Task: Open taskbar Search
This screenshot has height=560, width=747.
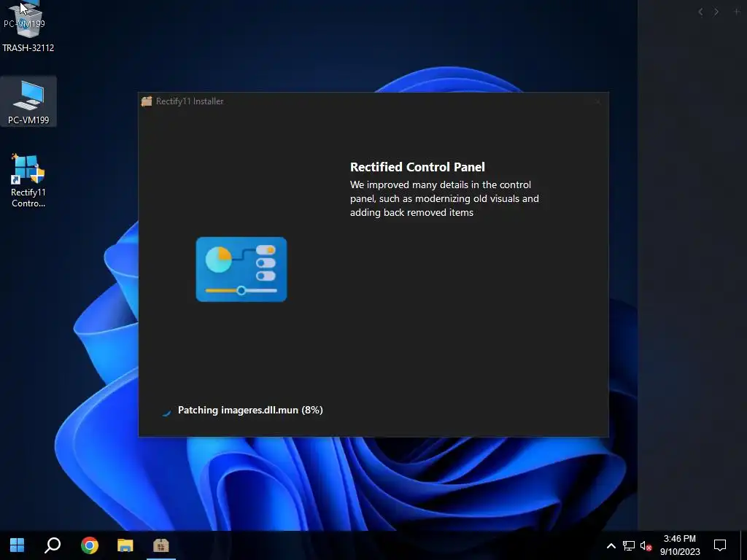Action: pyautogui.click(x=53, y=545)
